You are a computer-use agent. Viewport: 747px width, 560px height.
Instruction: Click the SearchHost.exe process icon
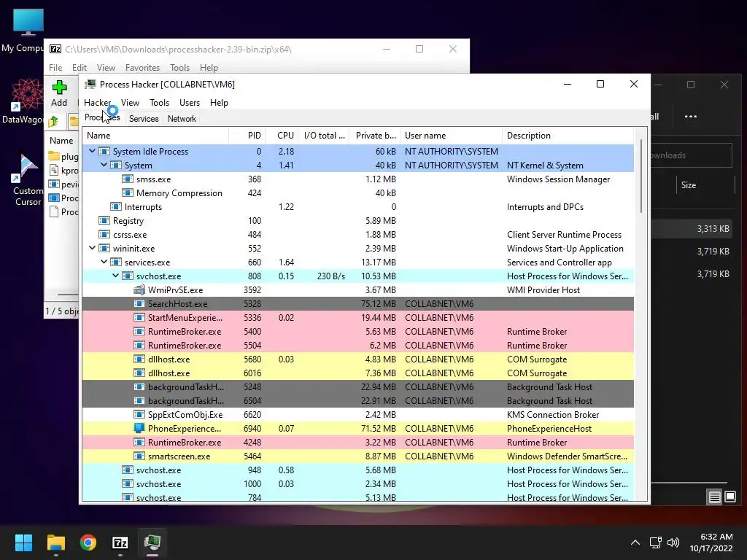pyautogui.click(x=139, y=303)
